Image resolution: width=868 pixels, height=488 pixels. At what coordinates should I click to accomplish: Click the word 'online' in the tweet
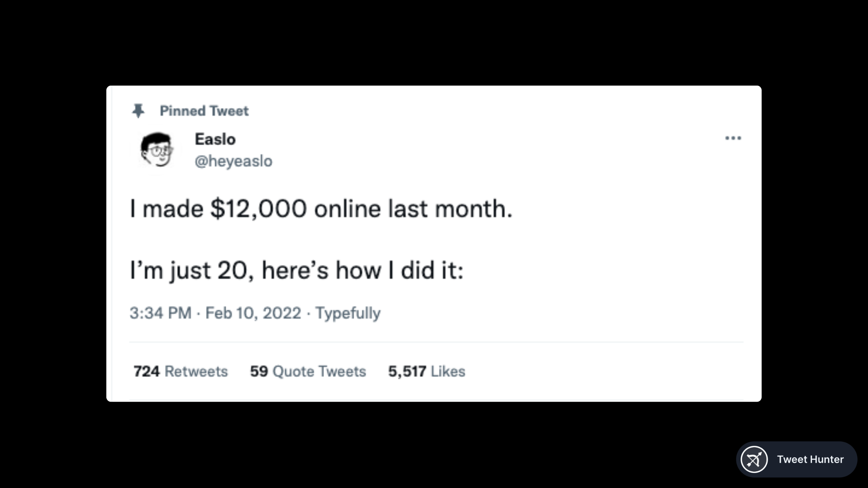click(347, 209)
